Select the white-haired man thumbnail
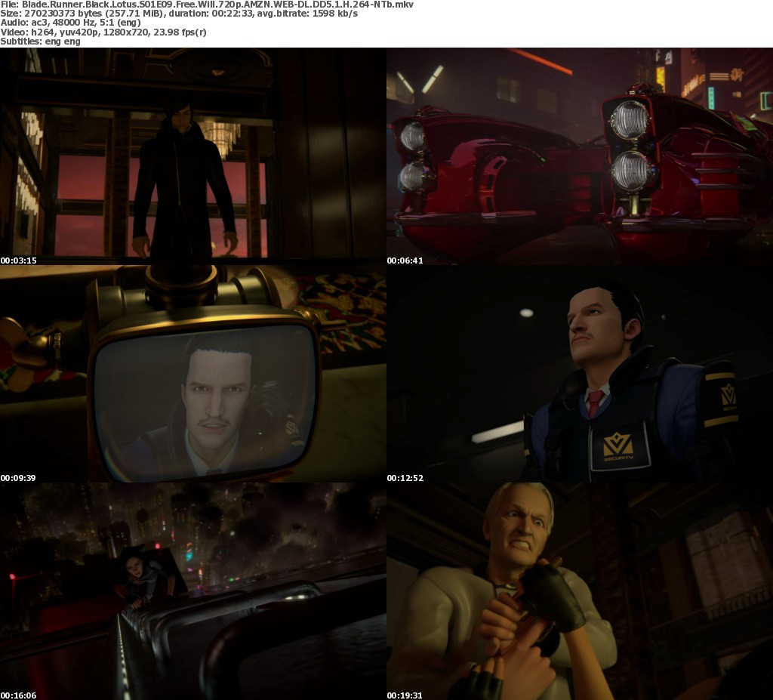Image resolution: width=773 pixels, height=700 pixels. [580, 591]
